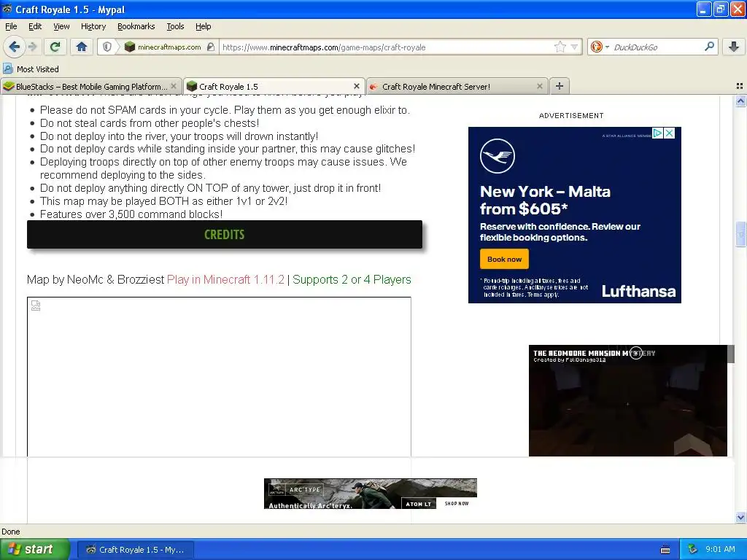This screenshot has width=747, height=560.
Task: Open the View menu
Action: (x=61, y=26)
